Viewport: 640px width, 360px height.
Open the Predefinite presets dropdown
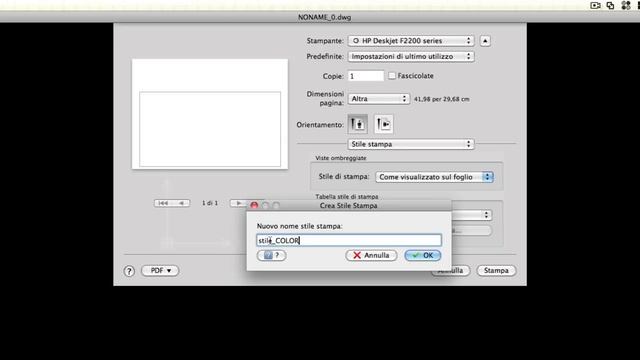411,56
